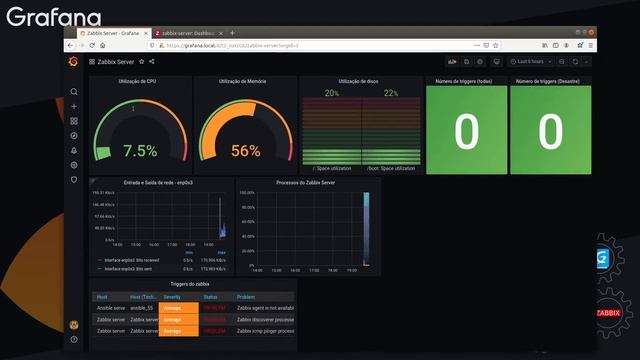Viewport: 640px width, 360px height.
Task: Click the browser address bar URL
Action: 233,45
